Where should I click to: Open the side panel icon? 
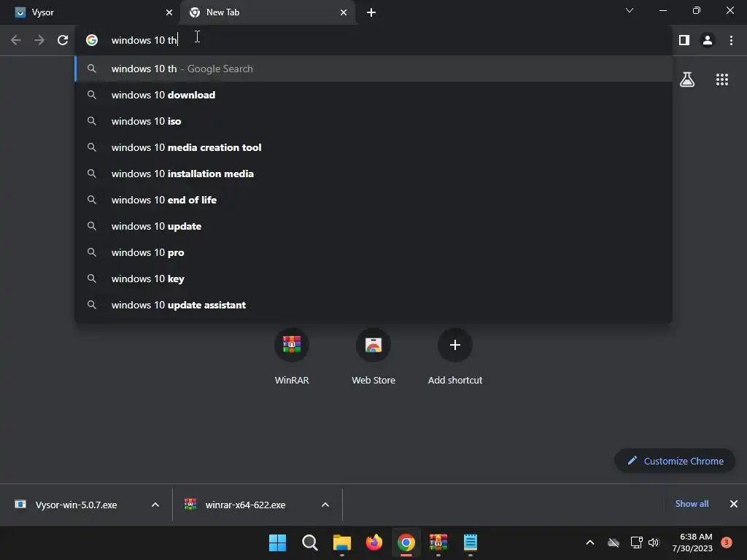pyautogui.click(x=684, y=41)
